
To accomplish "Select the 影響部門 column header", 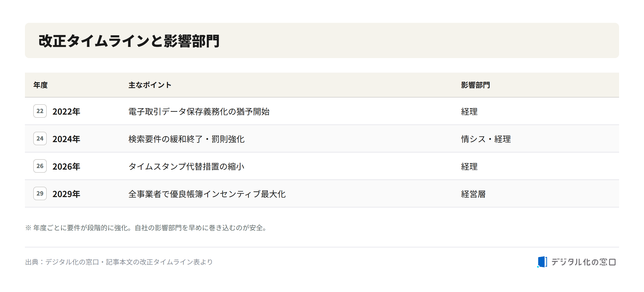I will pos(475,85).
